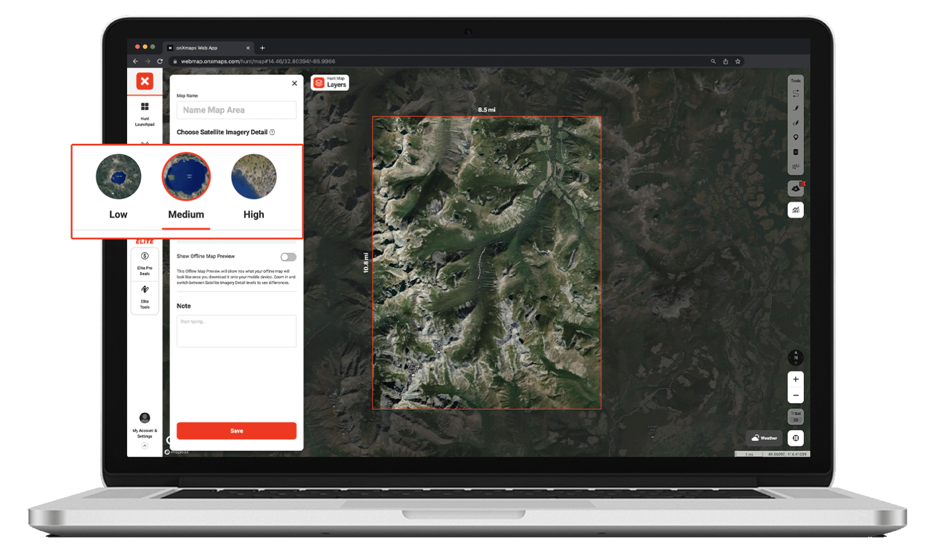Image resolution: width=932 pixels, height=560 pixels.
Task: Save the offline map area
Action: [x=236, y=431]
